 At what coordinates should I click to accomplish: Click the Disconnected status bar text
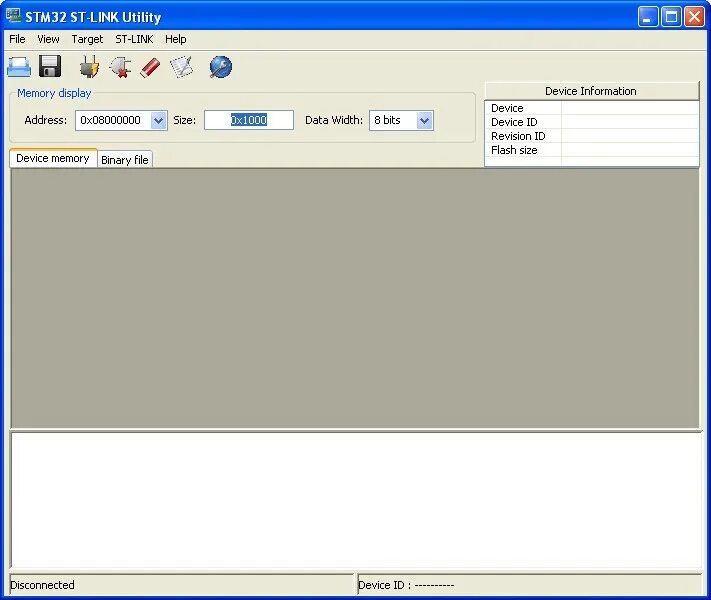pos(42,585)
